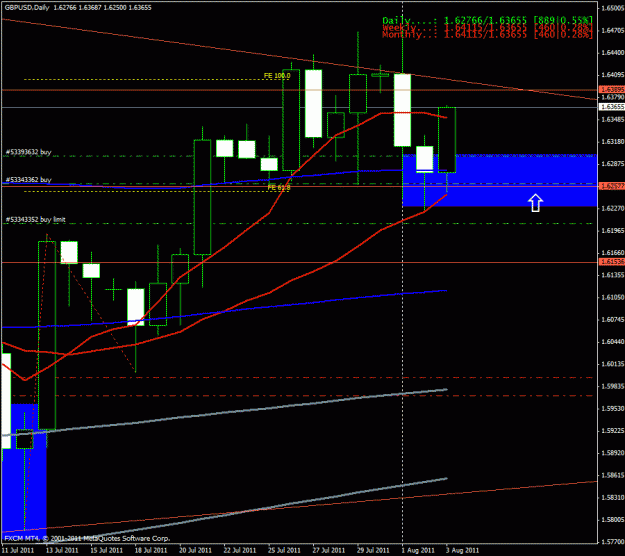
Task: Click price scale value 1.61050
Action: pyautogui.click(x=612, y=297)
